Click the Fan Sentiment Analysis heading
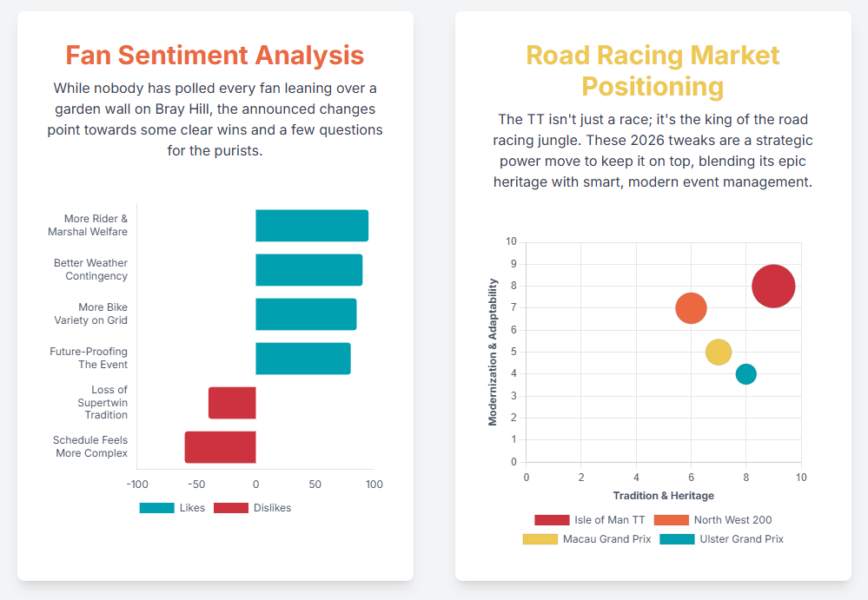Screen dimensions: 868x600 coord(215,56)
